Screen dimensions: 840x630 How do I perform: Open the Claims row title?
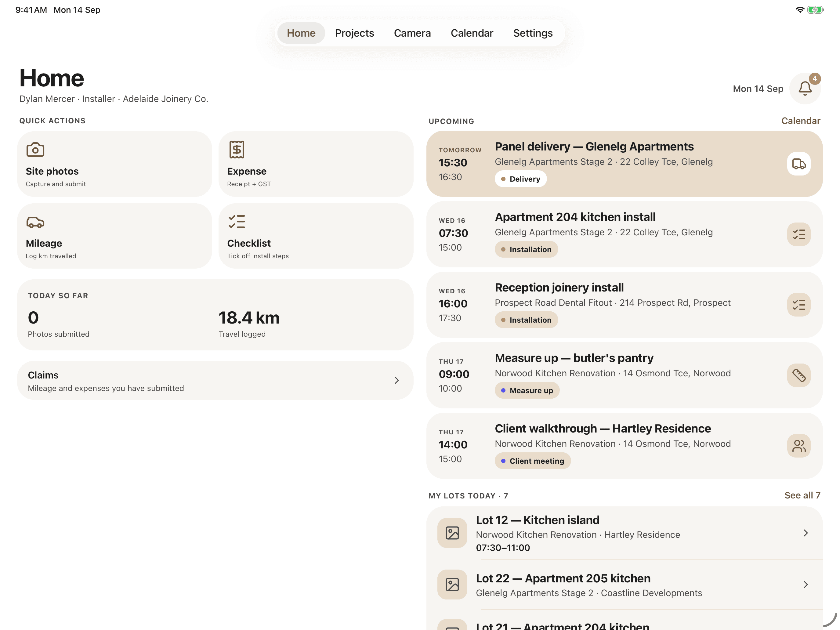[43, 375]
